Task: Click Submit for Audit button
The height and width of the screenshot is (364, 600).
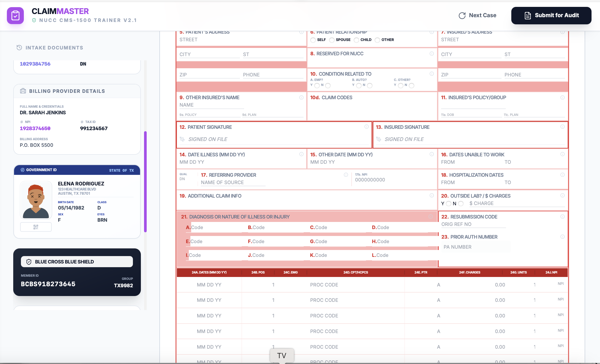Action: 551,16
